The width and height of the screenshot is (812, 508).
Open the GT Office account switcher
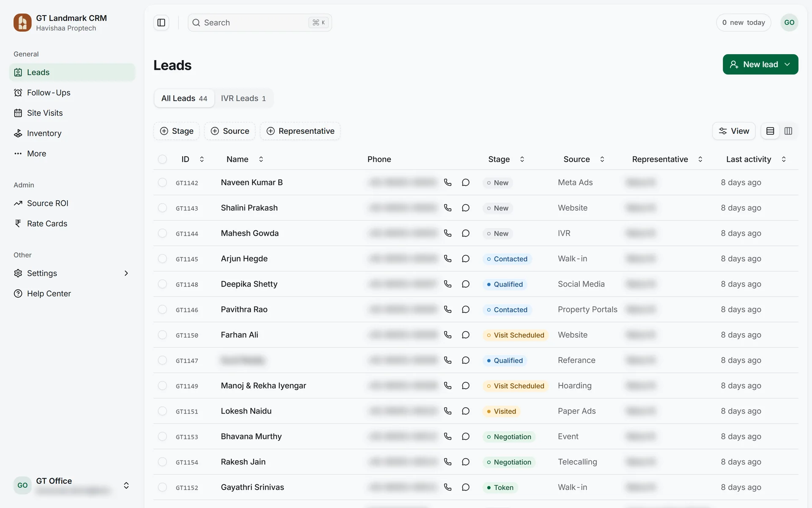pyautogui.click(x=72, y=486)
